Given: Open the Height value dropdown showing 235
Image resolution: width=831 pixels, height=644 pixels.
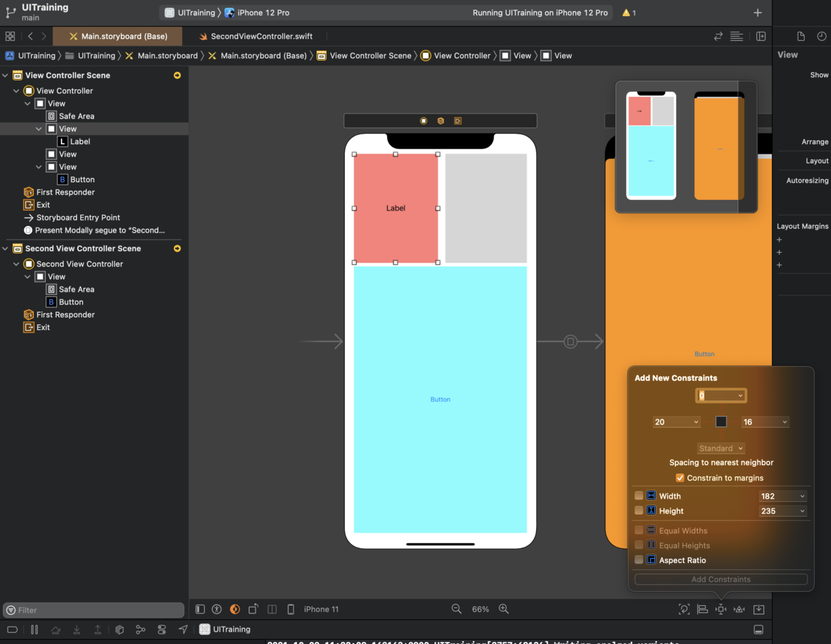Looking at the screenshot, I should (803, 511).
